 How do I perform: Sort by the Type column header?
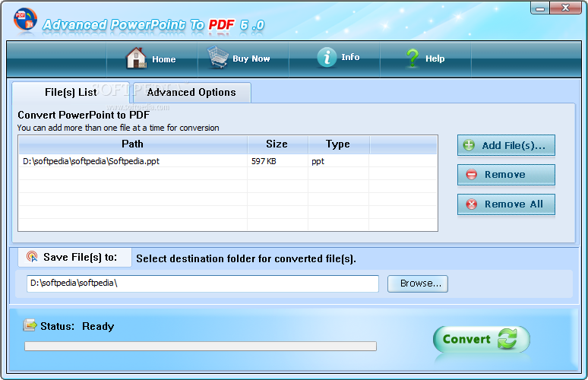[339, 144]
